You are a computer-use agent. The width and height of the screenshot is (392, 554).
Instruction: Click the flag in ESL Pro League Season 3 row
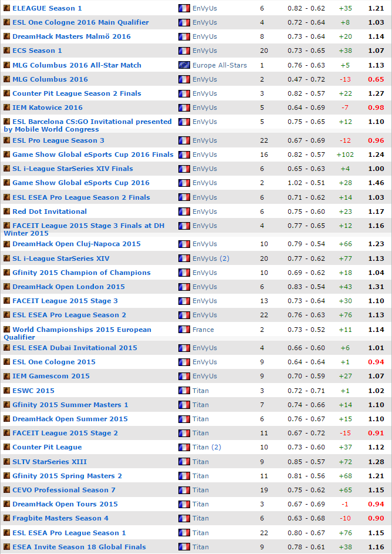[x=184, y=140]
